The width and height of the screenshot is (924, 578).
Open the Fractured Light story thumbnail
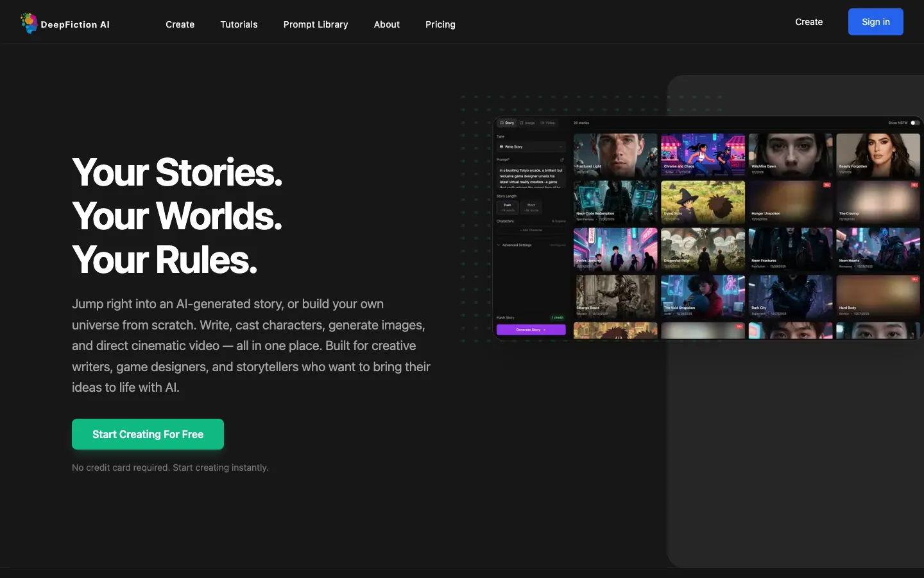point(615,155)
